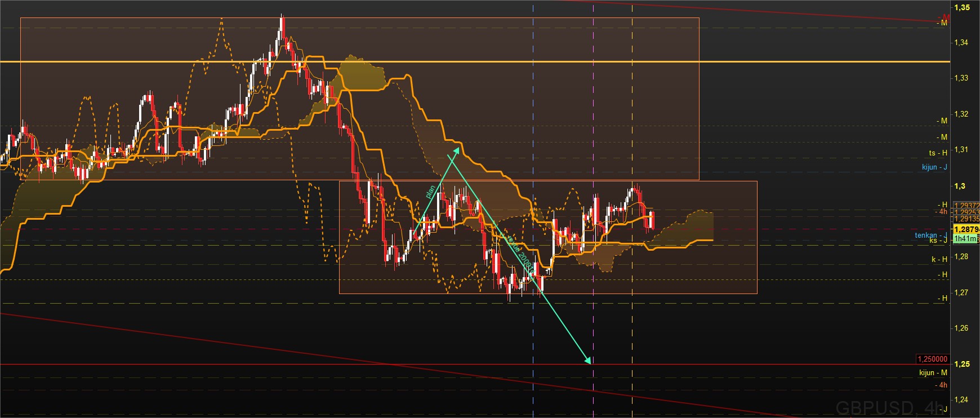The width and height of the screenshot is (980, 418).
Task: Select the 1,29253 orange price tag
Action: click(965, 212)
